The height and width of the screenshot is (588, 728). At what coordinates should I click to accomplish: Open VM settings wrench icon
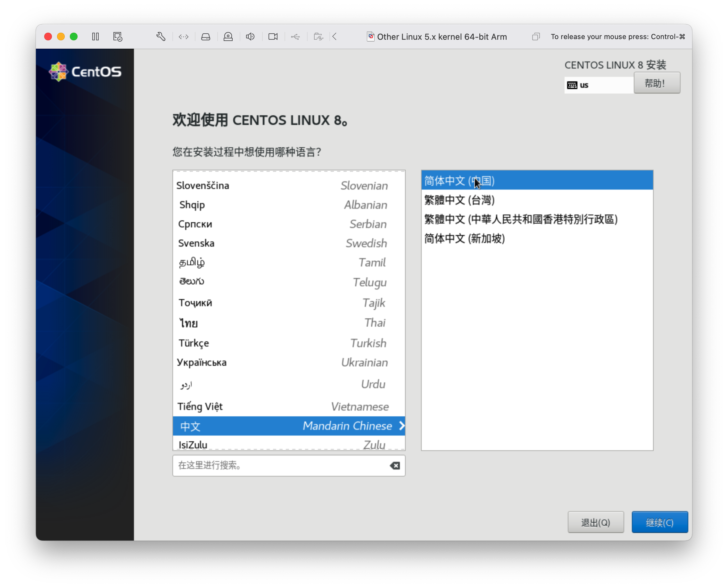(x=161, y=37)
